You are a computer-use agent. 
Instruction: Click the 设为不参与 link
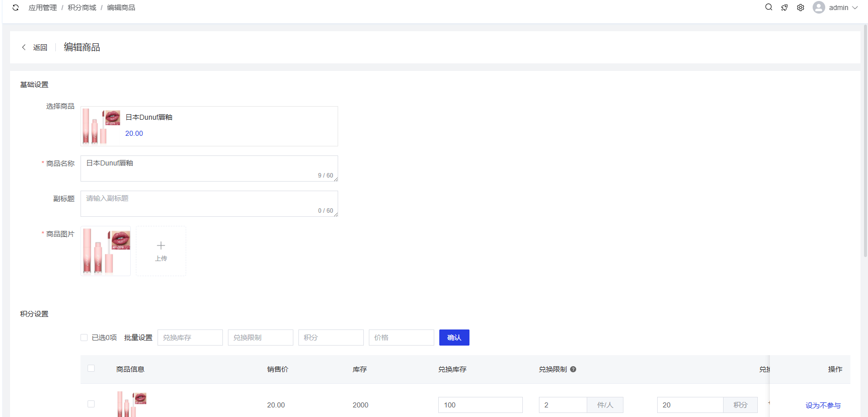(823, 405)
